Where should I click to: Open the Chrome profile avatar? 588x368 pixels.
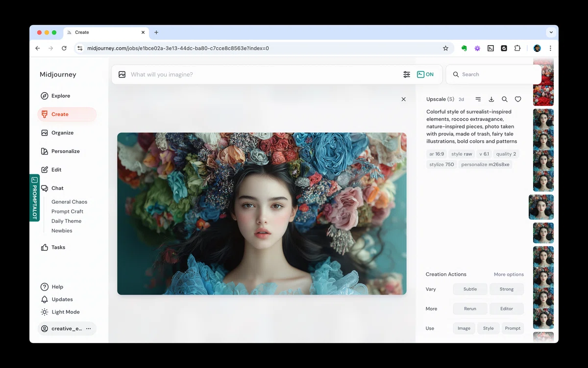537,48
